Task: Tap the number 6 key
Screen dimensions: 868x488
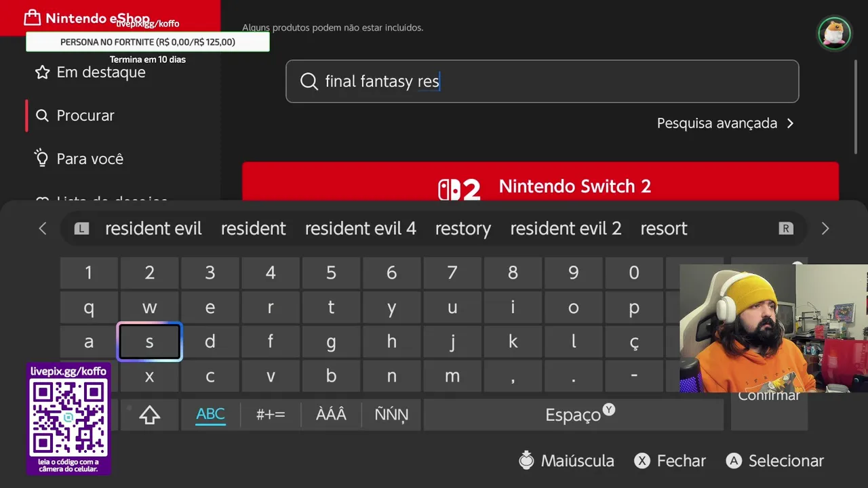Action: coord(391,273)
